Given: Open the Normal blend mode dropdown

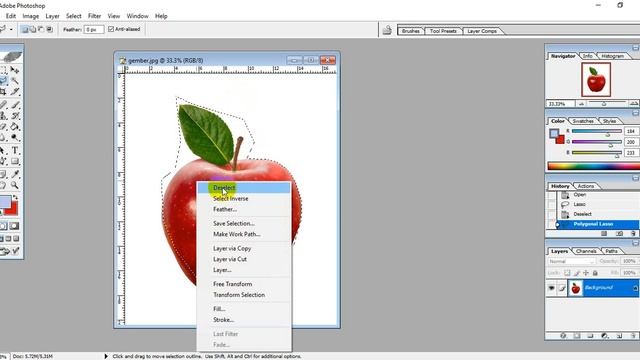Looking at the screenshot, I should (571, 261).
